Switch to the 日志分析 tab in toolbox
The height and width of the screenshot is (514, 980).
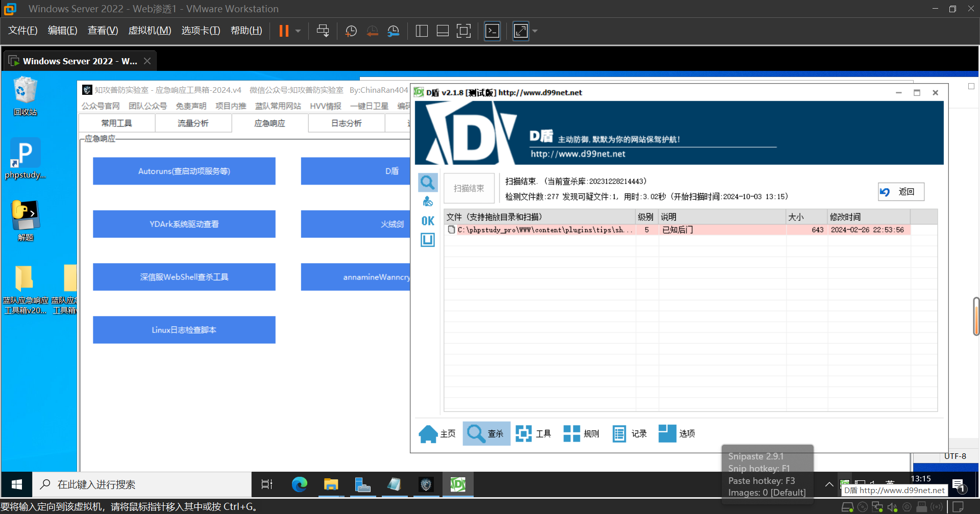click(347, 123)
